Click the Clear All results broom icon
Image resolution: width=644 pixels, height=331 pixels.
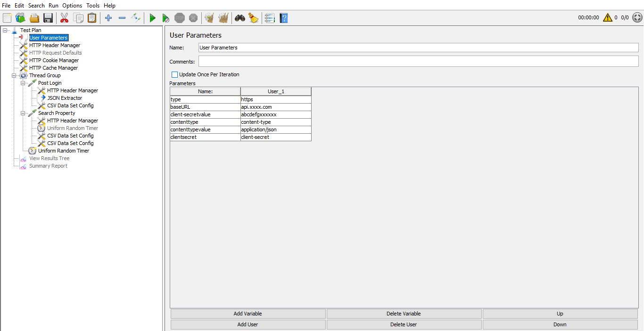point(222,17)
